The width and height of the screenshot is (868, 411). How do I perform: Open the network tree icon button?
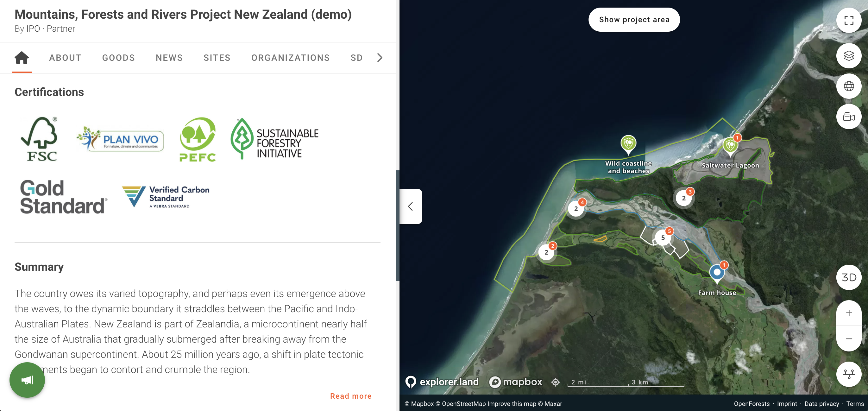tap(848, 374)
